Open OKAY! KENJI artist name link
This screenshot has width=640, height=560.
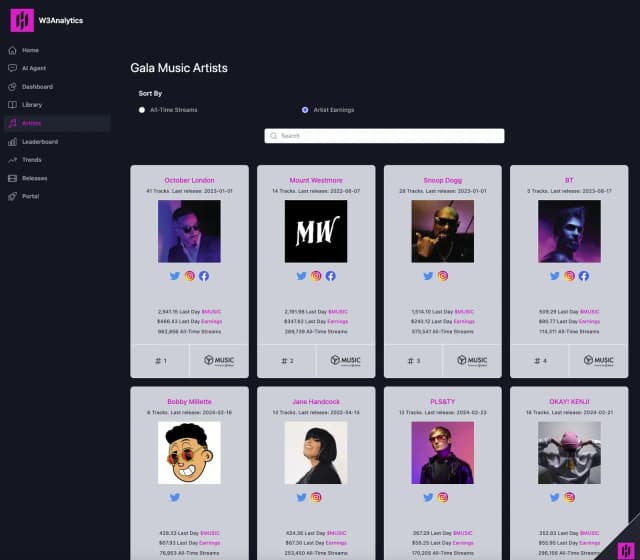[x=569, y=402]
